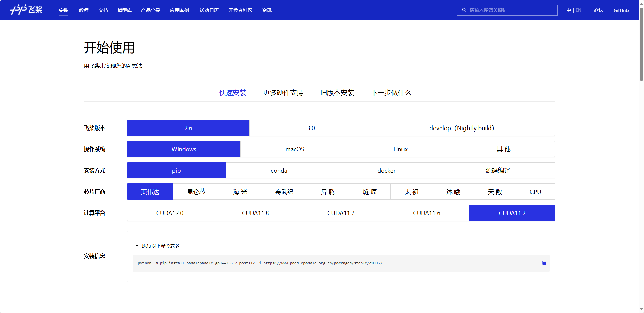Pick CUDA11.7 compute platform
Screen dimensions: 644x313
[x=341, y=213]
